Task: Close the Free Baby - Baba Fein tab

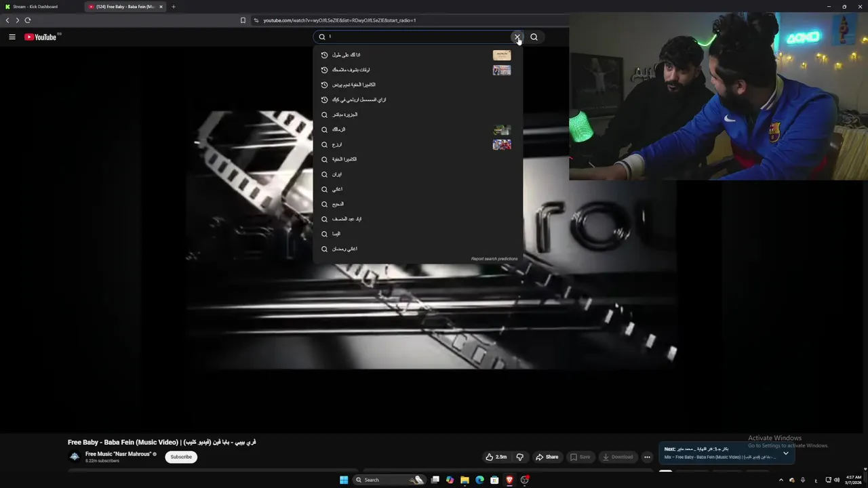Action: 161,7
